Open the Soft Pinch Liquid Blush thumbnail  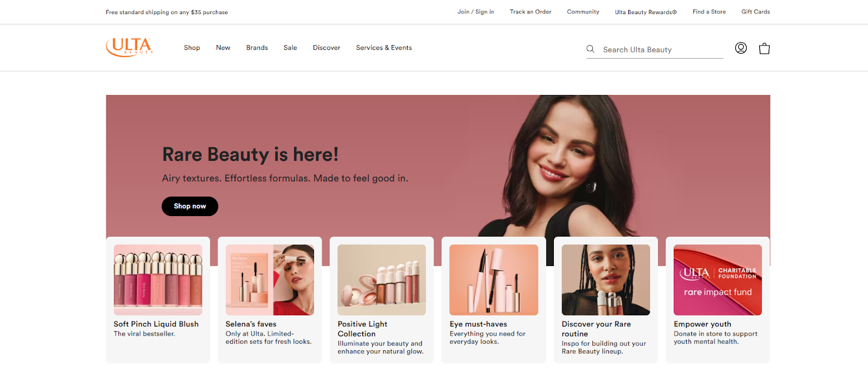click(x=158, y=280)
